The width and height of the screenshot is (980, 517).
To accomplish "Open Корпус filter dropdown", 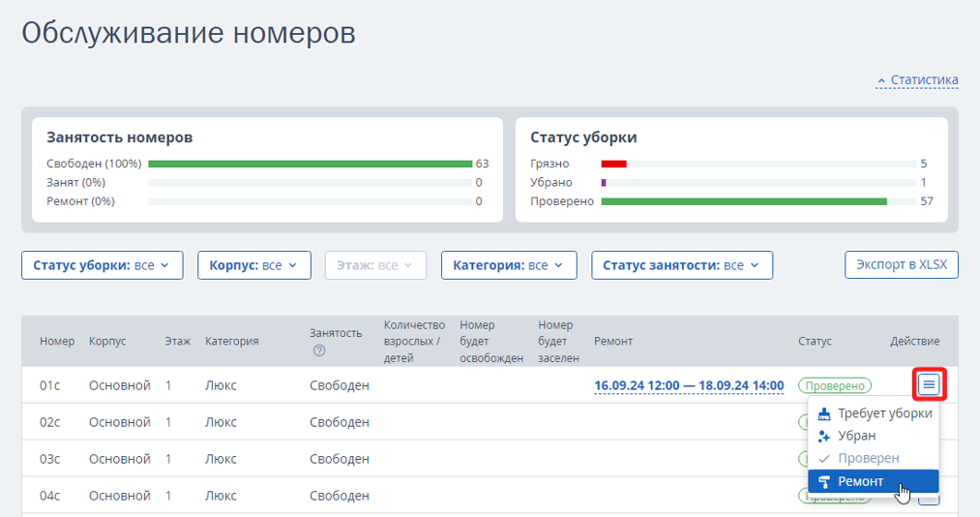I will pyautogui.click(x=254, y=265).
